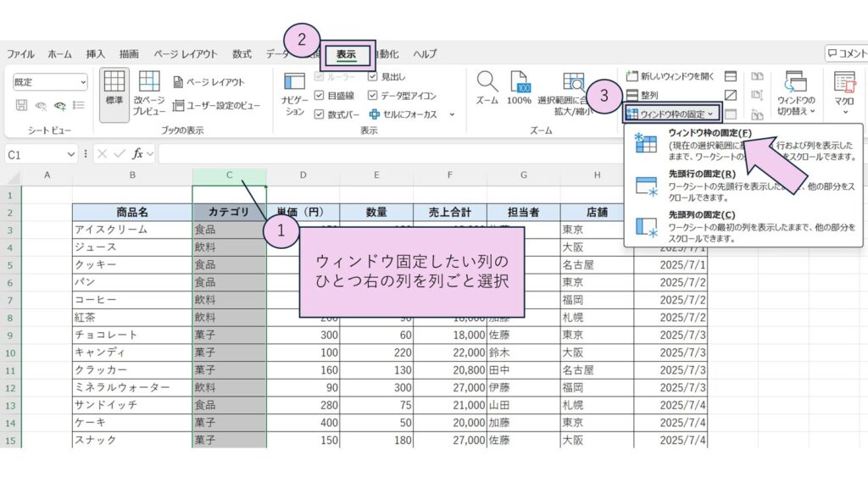Open 改ページプレビュー page break preview
This screenshot has height=488, width=868.
149,91
